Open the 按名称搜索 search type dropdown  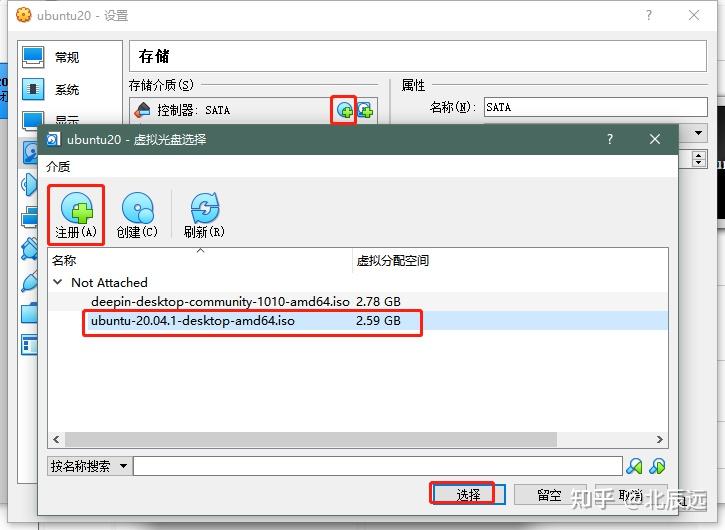(89, 466)
